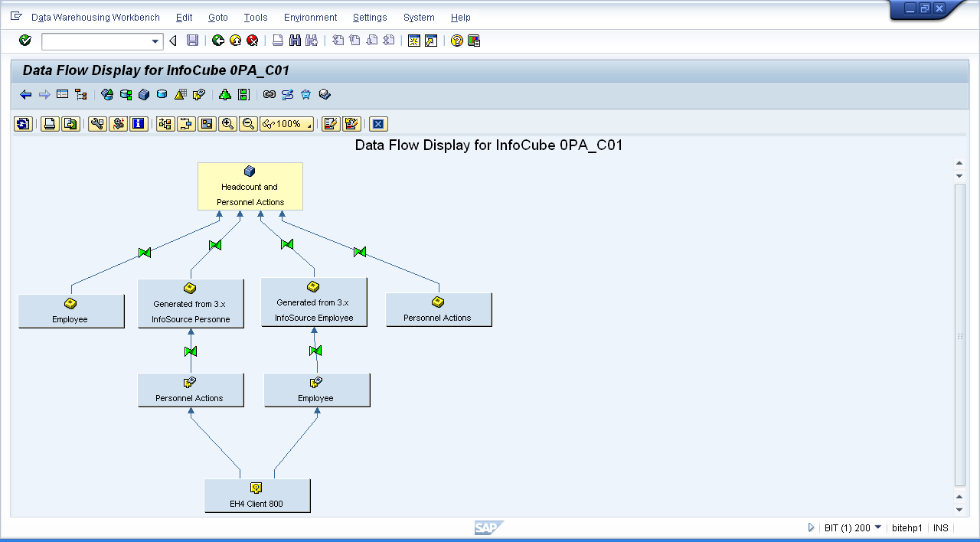Click the blue left arrow navigation icon

click(x=26, y=95)
